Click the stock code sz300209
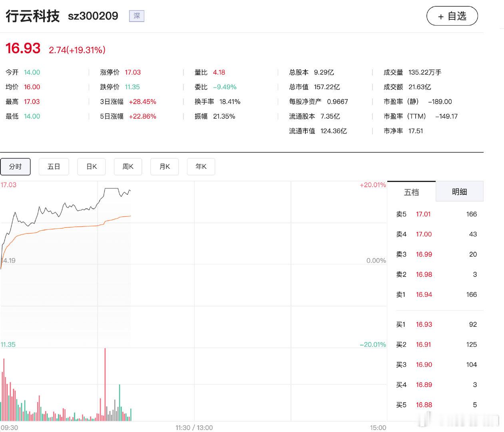 coord(93,16)
